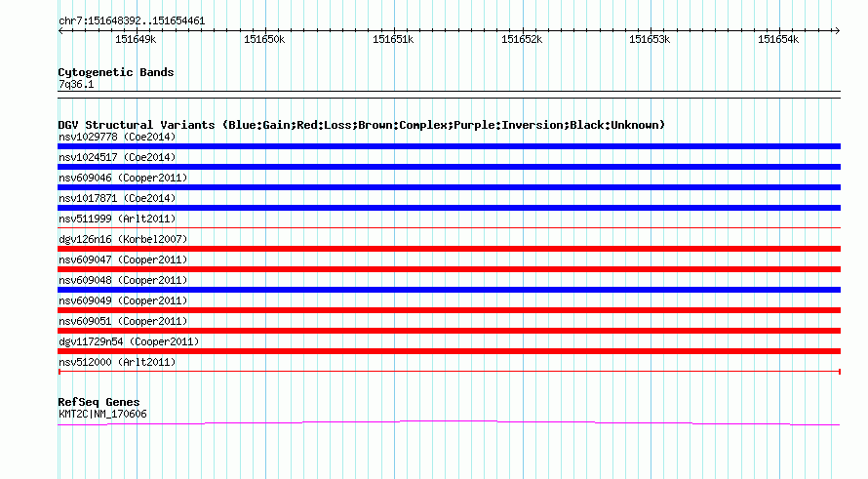Open variant nsv1024517 (Coe2014) label
Viewport: 868px width, 479px height.
(117, 157)
